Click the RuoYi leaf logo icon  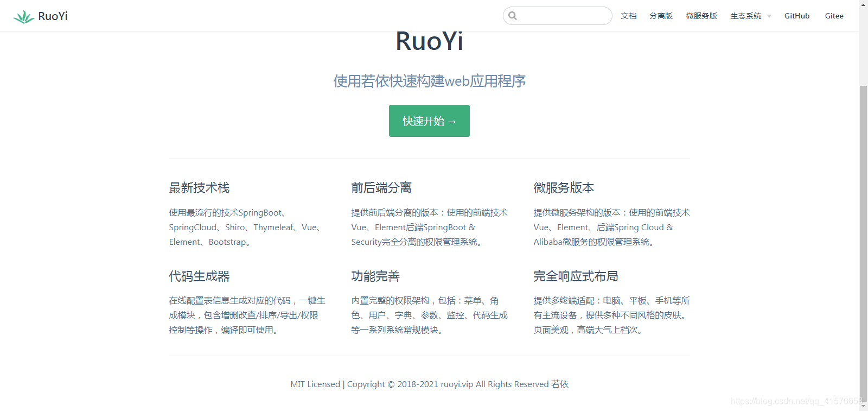[23, 17]
